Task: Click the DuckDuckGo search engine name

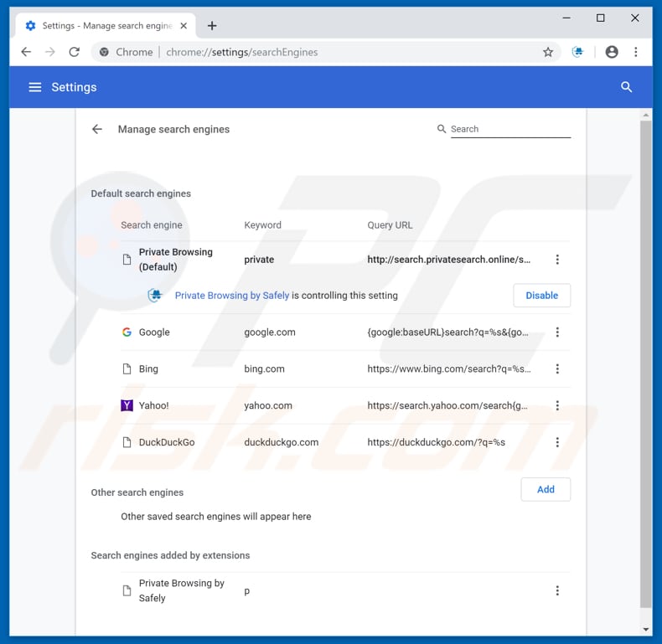Action: coord(167,442)
